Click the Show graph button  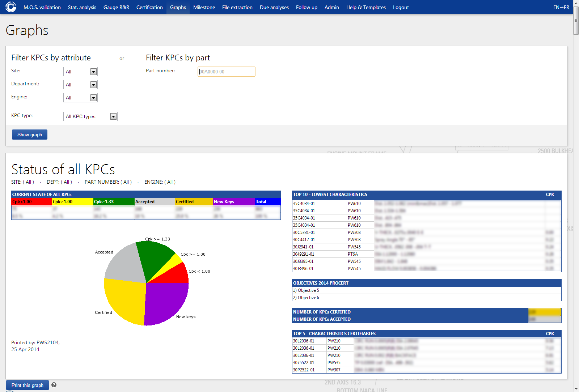[x=30, y=135]
